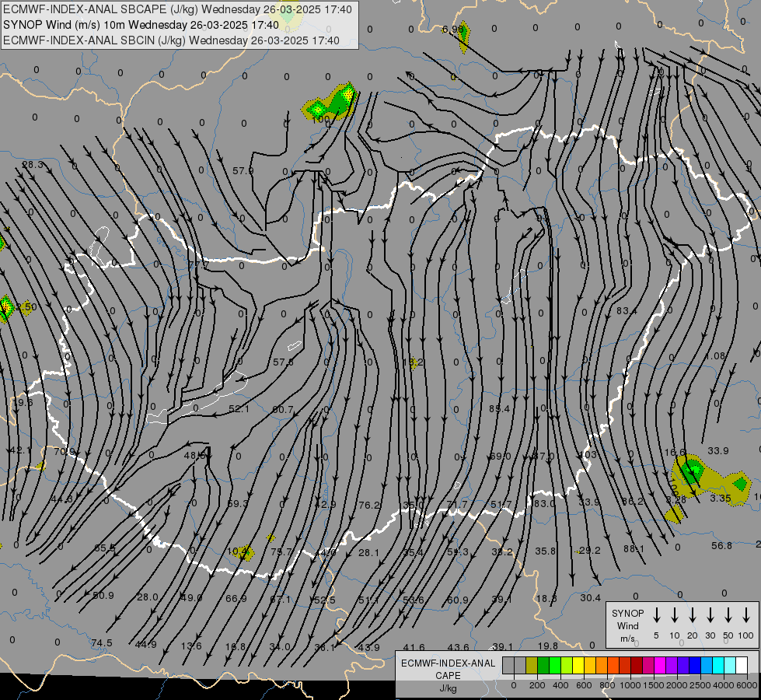This screenshot has height=700, width=761.
Task: Click the 42.1 map value
Action: 20,450
